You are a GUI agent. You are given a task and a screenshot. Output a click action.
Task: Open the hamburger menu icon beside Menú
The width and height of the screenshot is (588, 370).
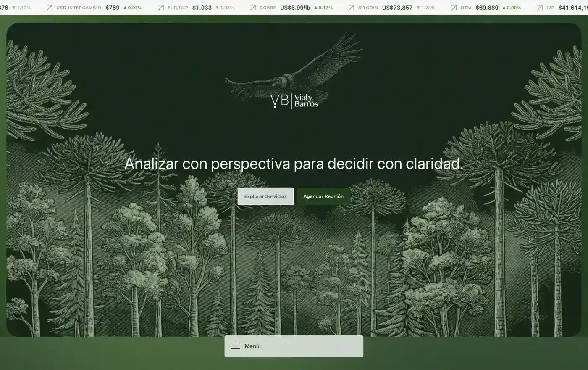(236, 346)
